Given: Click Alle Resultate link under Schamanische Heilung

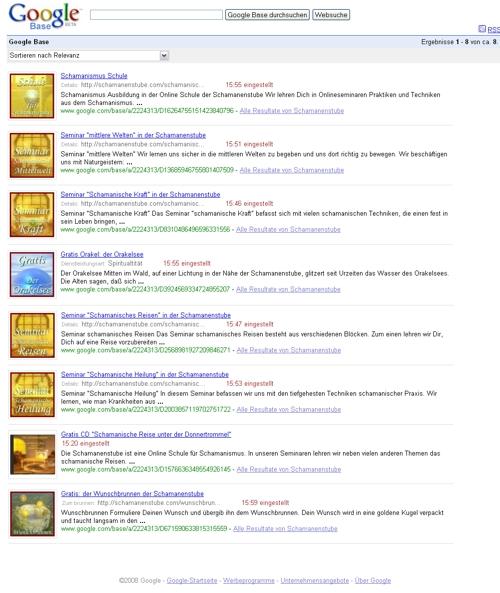Looking at the screenshot, I should pos(289,410).
